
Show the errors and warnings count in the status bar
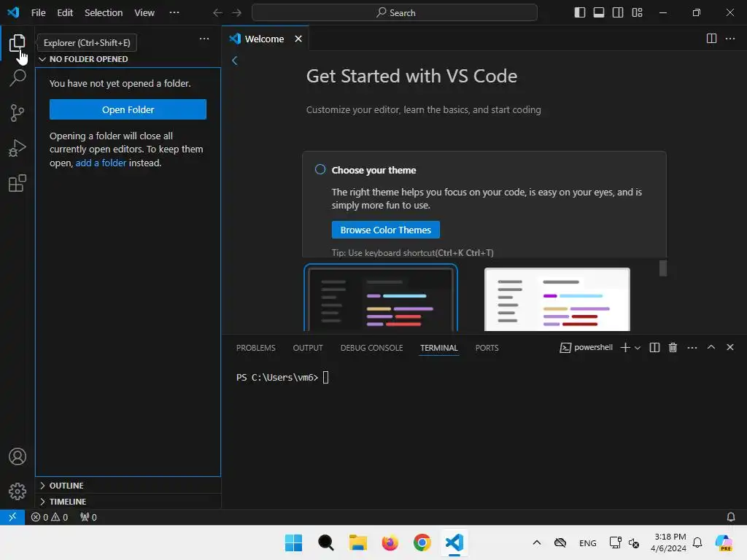[50, 517]
